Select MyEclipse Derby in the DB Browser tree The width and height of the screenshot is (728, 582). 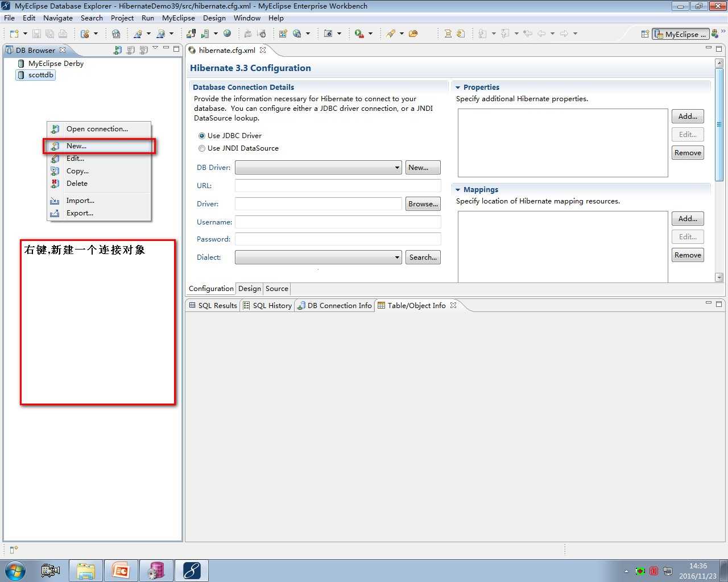[x=56, y=64]
